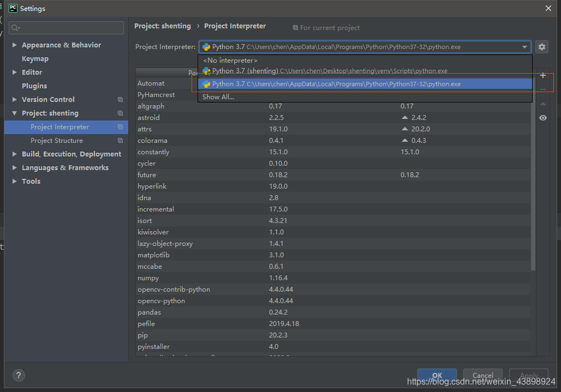Screen dimensions: 561x392
Task: Select the kiwisolver package row
Action: pyautogui.click(x=333, y=232)
